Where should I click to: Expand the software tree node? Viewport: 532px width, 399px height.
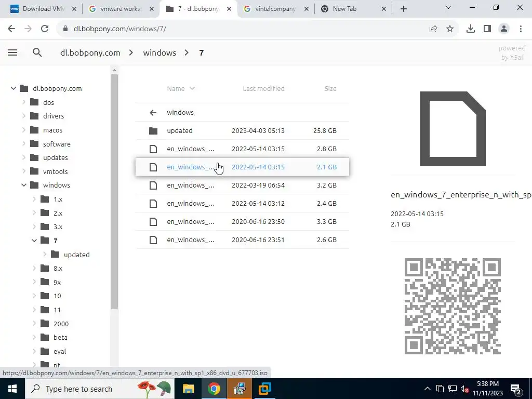coord(24,144)
